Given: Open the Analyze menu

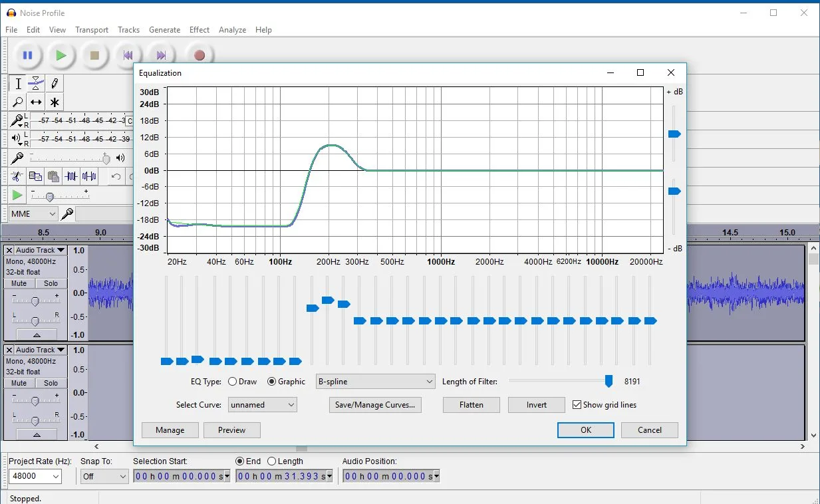Looking at the screenshot, I should tap(232, 30).
